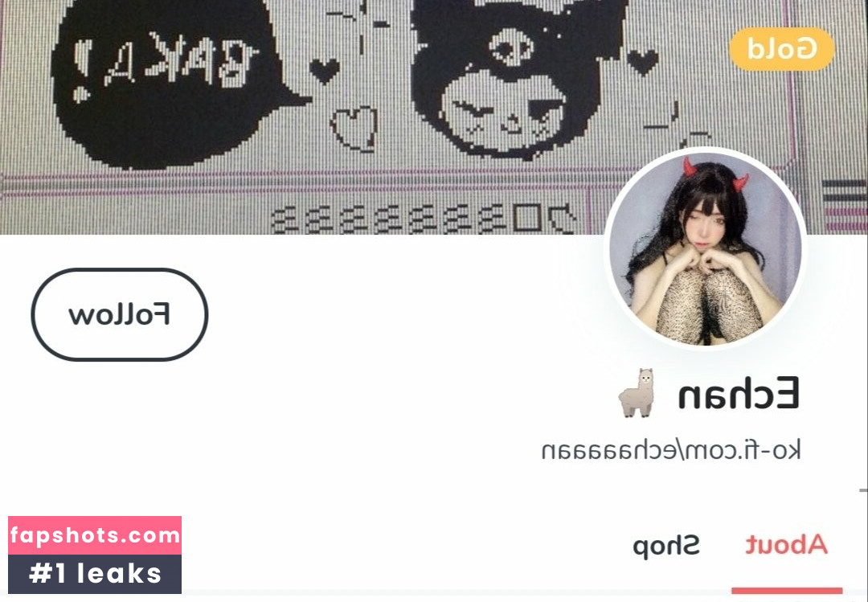
Task: Click the yellow Gold badge
Action: point(782,49)
